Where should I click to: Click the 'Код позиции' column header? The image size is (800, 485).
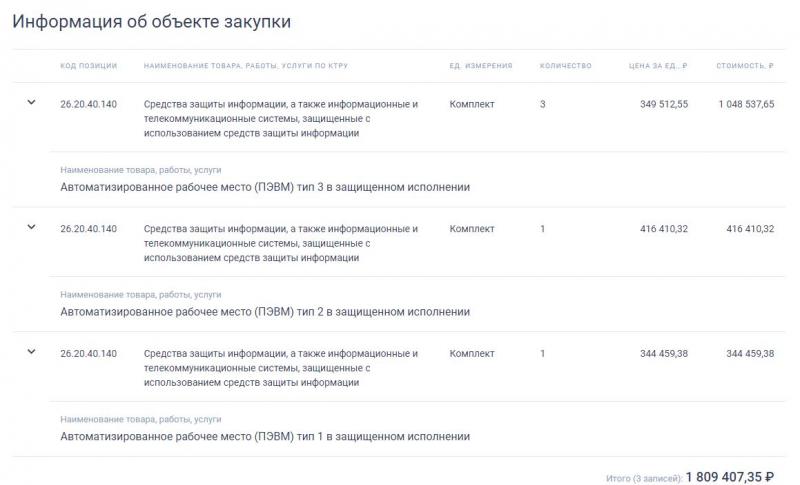coord(89,66)
